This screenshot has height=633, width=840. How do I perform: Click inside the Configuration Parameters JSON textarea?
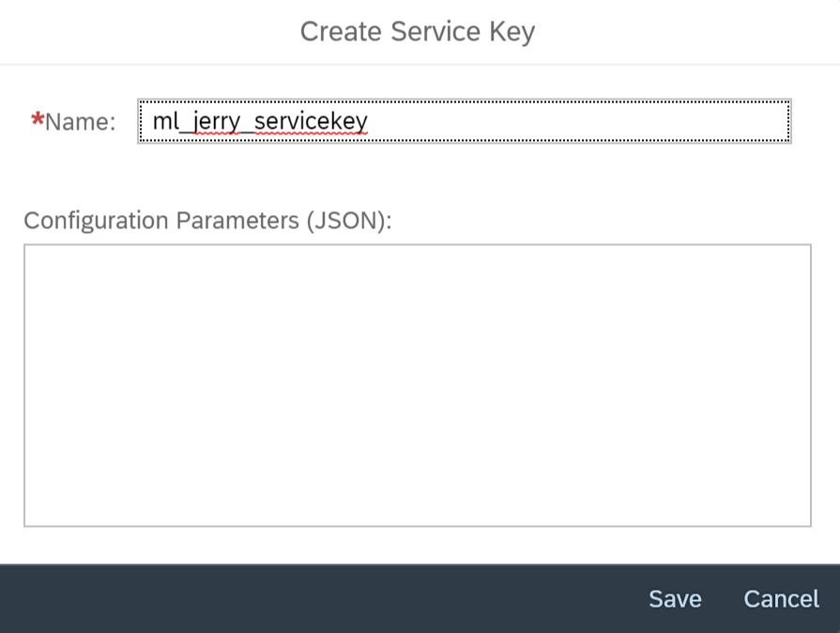click(x=418, y=385)
